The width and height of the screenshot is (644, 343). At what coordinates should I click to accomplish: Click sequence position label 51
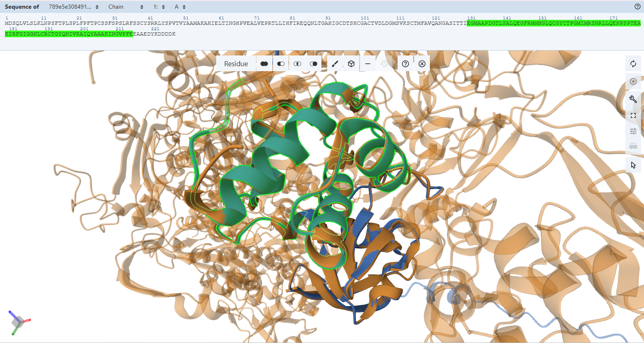coord(186,18)
